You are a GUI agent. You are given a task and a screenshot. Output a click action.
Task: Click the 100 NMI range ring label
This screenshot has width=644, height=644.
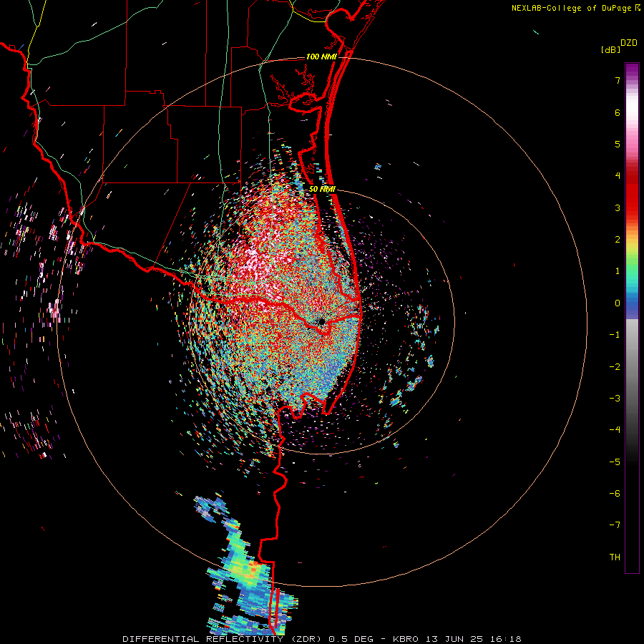pos(321,57)
